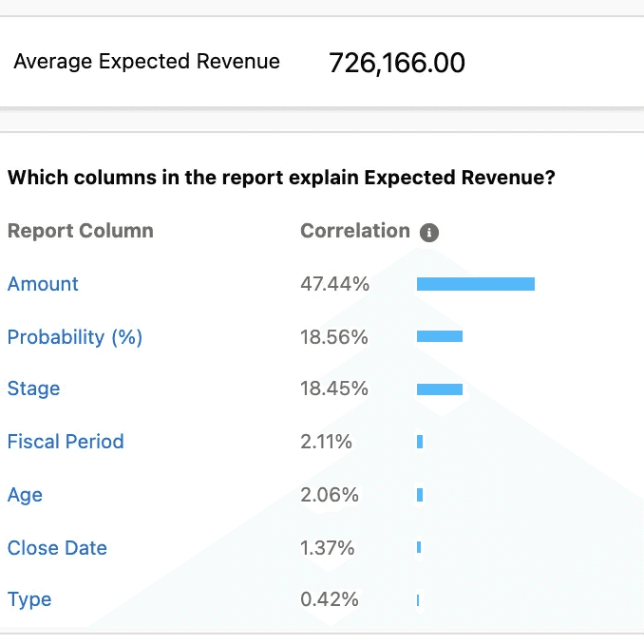Click the Fiscal Period correlation bar

[420, 442]
